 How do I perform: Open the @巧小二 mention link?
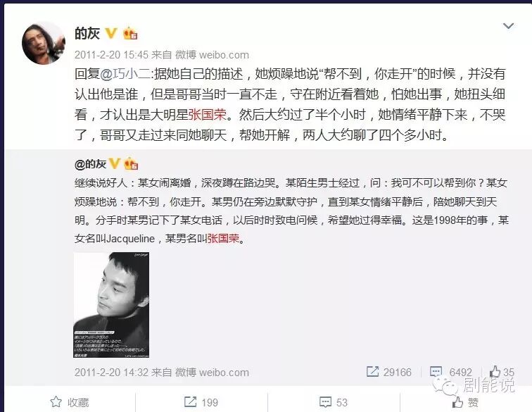pyautogui.click(x=125, y=74)
